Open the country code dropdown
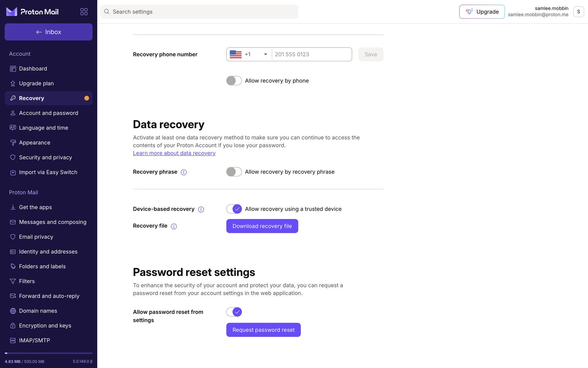The height and width of the screenshot is (368, 588). [249, 54]
